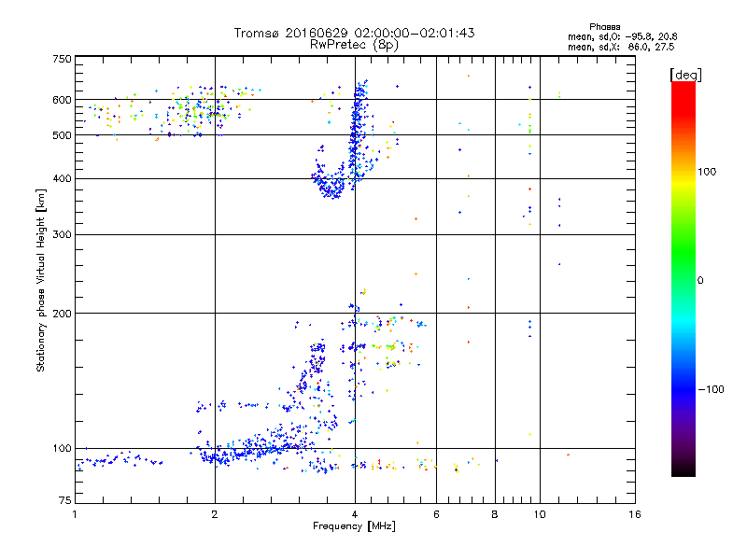Click the '100' degree label on the color bar
Viewport: 747px width, 560px height.
[x=707, y=172]
